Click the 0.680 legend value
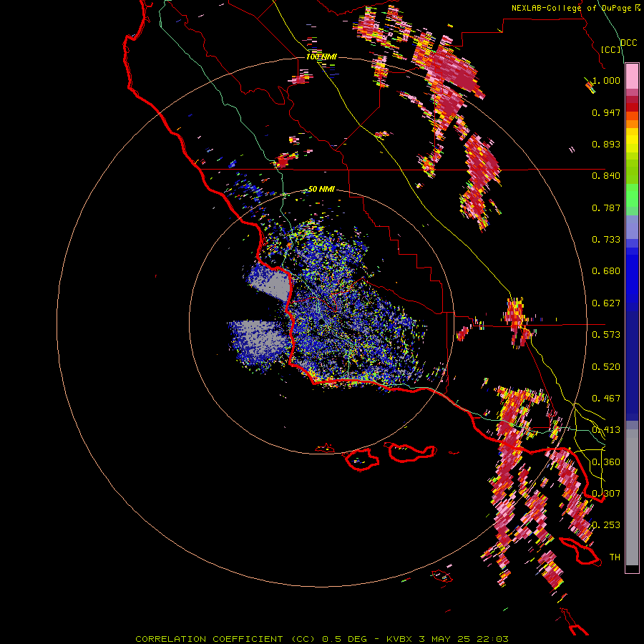Viewport: 644px width, 644px height. pos(606,271)
